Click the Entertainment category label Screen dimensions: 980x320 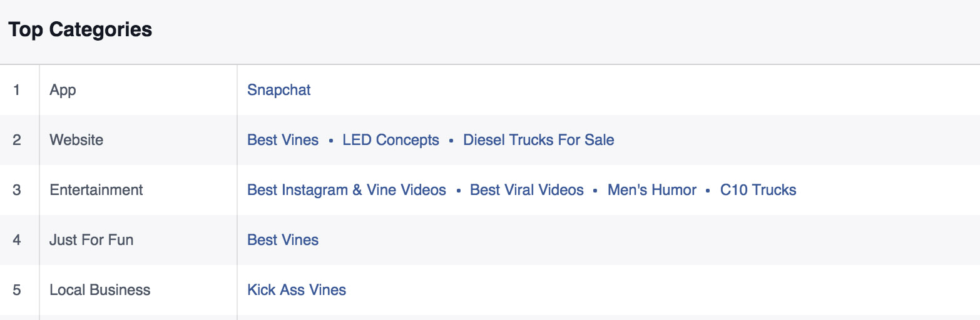pyautogui.click(x=96, y=190)
